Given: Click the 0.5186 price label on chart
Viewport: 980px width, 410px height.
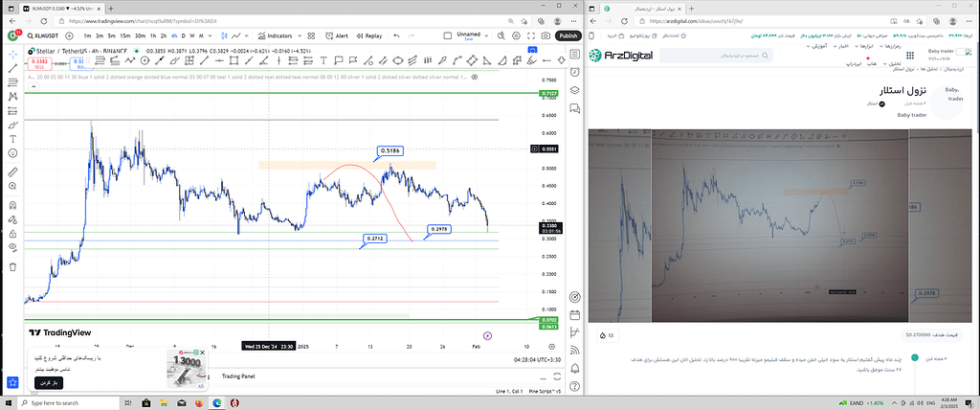Looking at the screenshot, I should [x=391, y=150].
